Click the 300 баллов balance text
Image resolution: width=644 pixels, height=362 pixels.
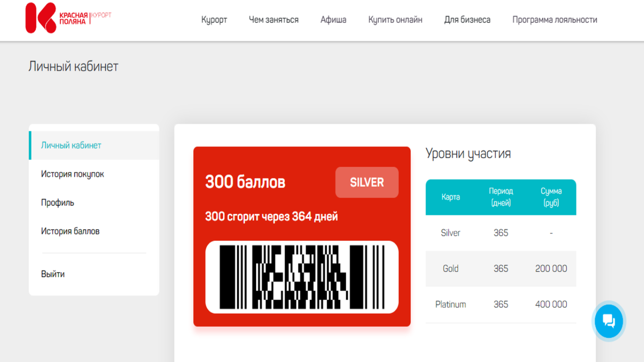245,182
